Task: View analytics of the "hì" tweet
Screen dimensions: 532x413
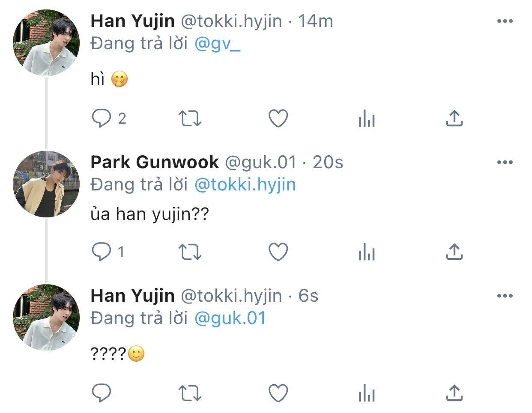Action: click(x=367, y=119)
